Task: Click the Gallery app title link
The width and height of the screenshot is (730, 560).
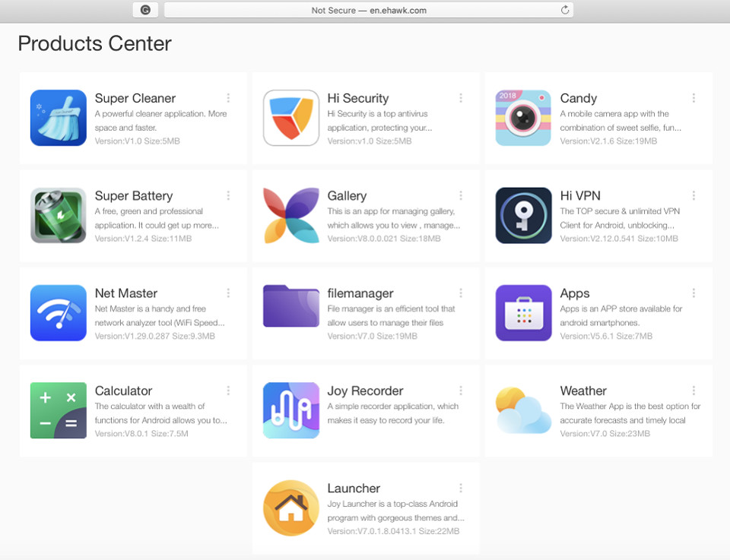Action: (x=347, y=196)
